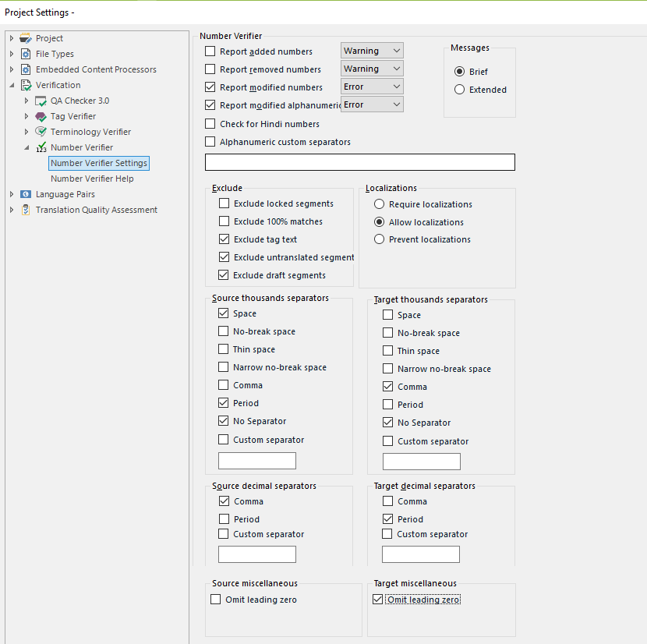This screenshot has width=647, height=644.
Task: Collapse the Number Verifier tree node
Action: click(x=27, y=147)
